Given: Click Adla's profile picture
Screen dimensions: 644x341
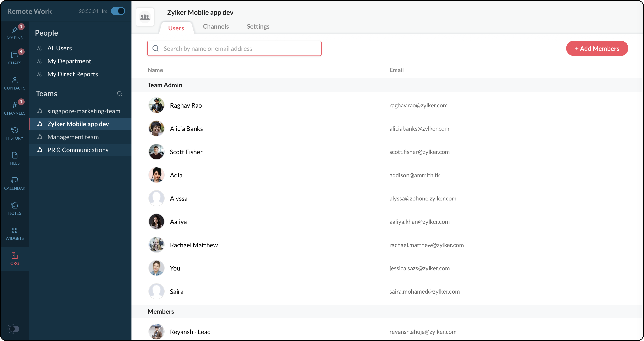Looking at the screenshot, I should pyautogui.click(x=157, y=175).
